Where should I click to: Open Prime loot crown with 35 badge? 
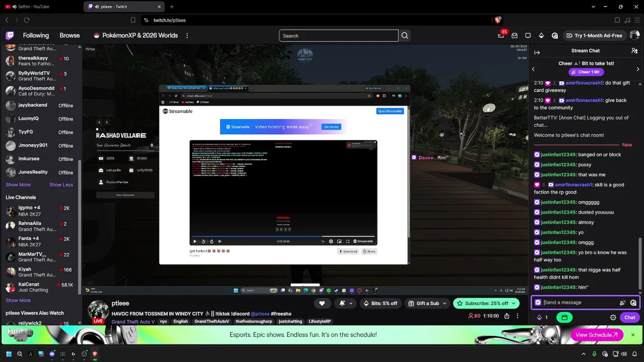click(x=501, y=35)
